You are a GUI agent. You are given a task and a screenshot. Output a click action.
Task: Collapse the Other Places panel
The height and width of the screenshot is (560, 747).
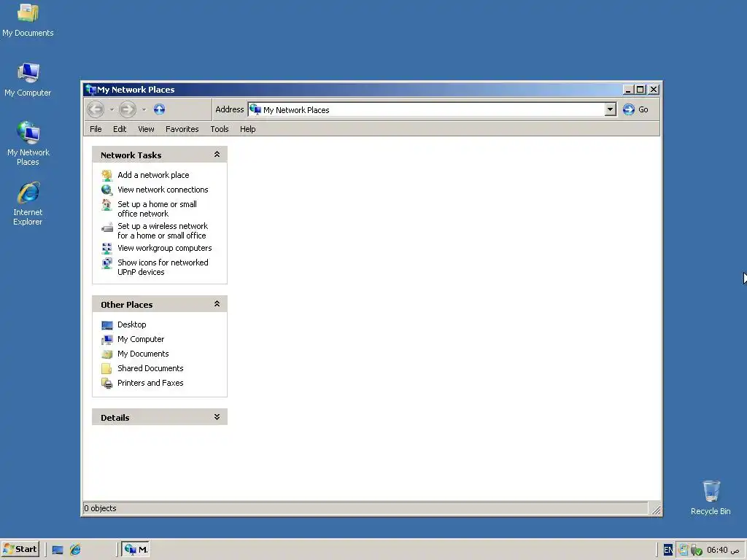tap(217, 304)
